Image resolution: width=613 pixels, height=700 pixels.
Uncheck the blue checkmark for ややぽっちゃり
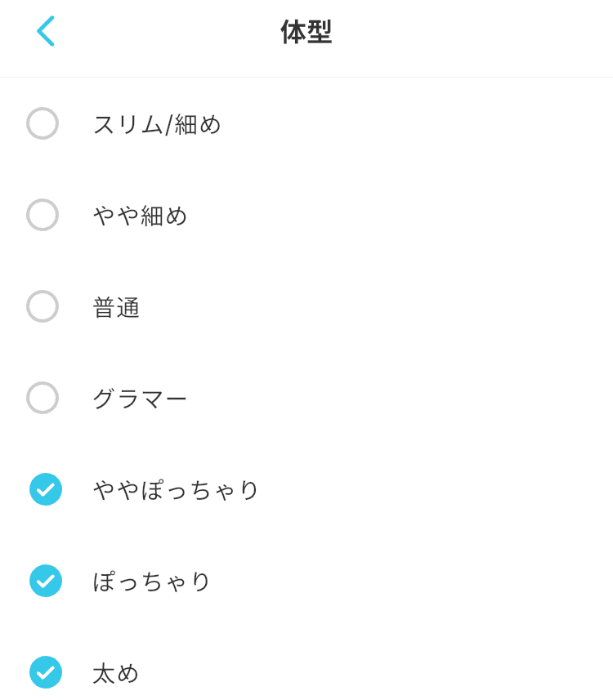[46, 489]
